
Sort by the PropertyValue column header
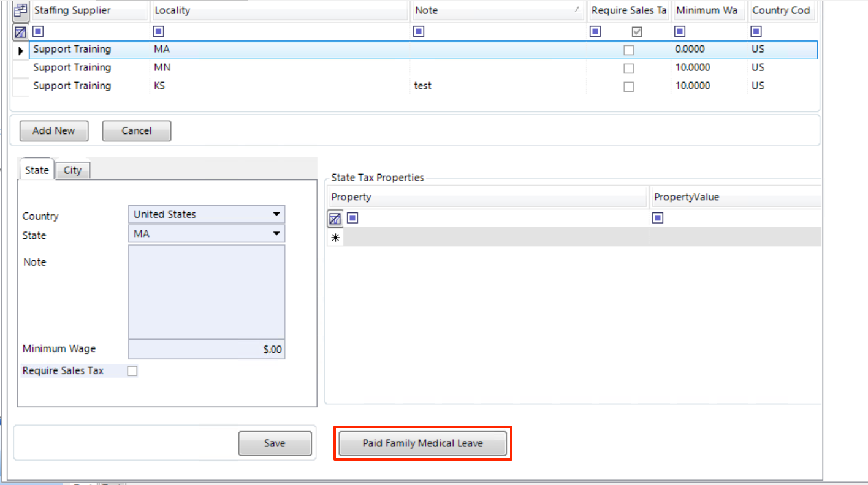tap(736, 197)
